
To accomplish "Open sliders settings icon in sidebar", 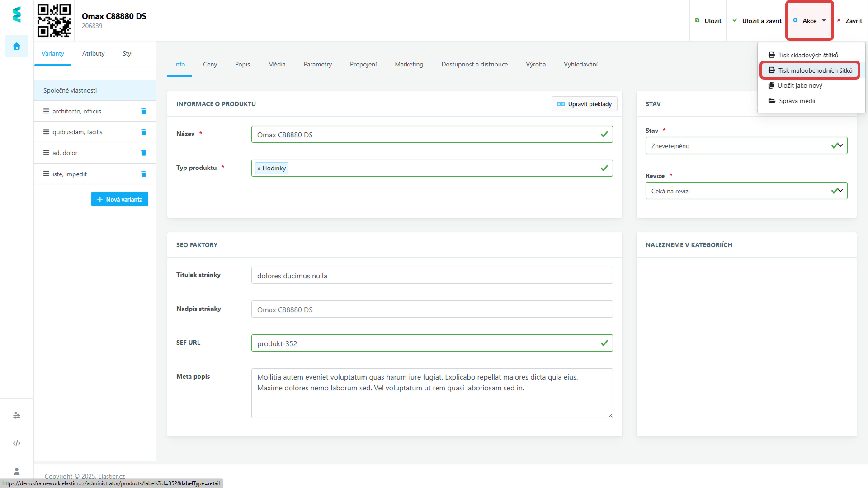I will [x=17, y=415].
